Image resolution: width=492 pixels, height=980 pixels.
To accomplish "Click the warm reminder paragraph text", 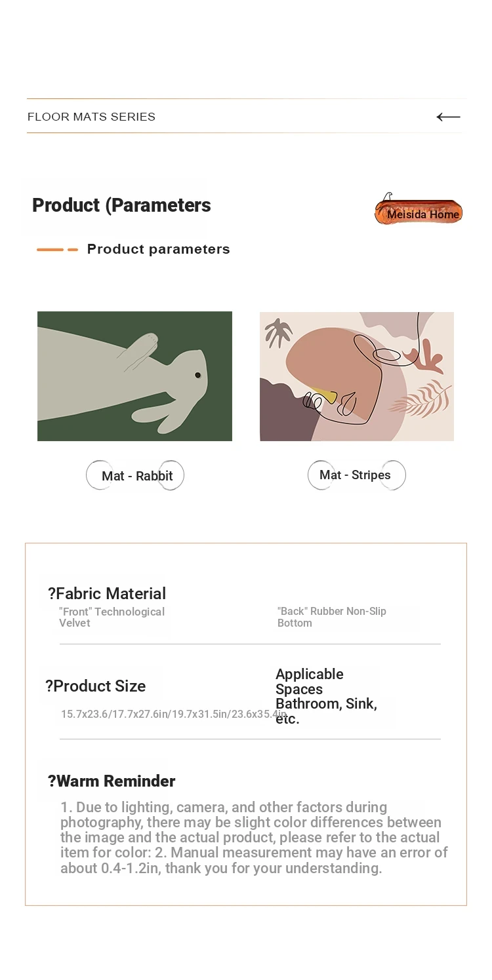I will tap(254, 838).
